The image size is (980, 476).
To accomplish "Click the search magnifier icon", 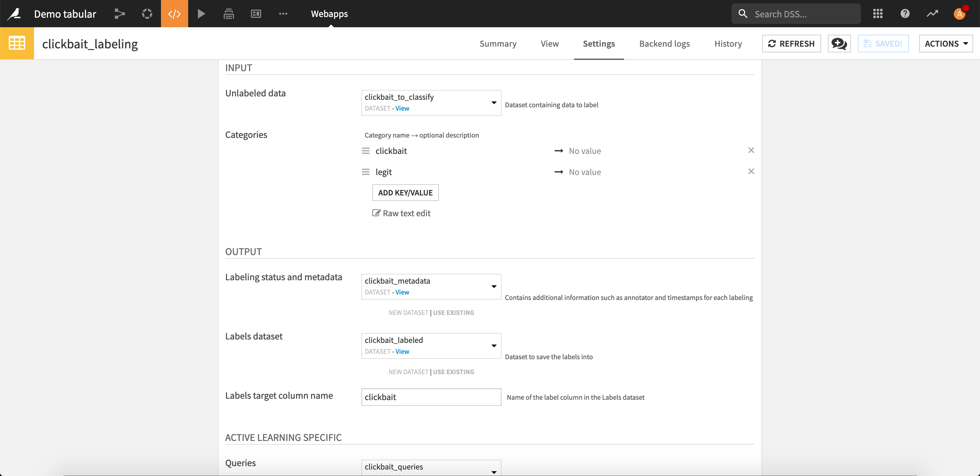I will (742, 14).
